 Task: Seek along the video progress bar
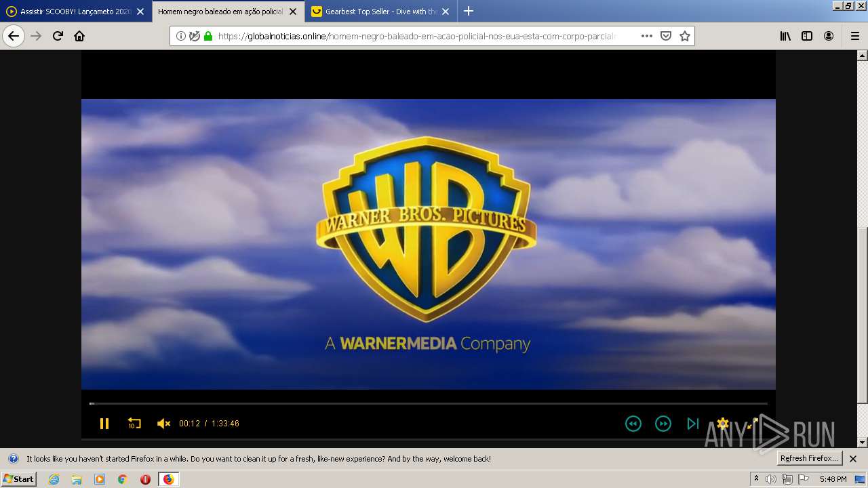tap(429, 403)
